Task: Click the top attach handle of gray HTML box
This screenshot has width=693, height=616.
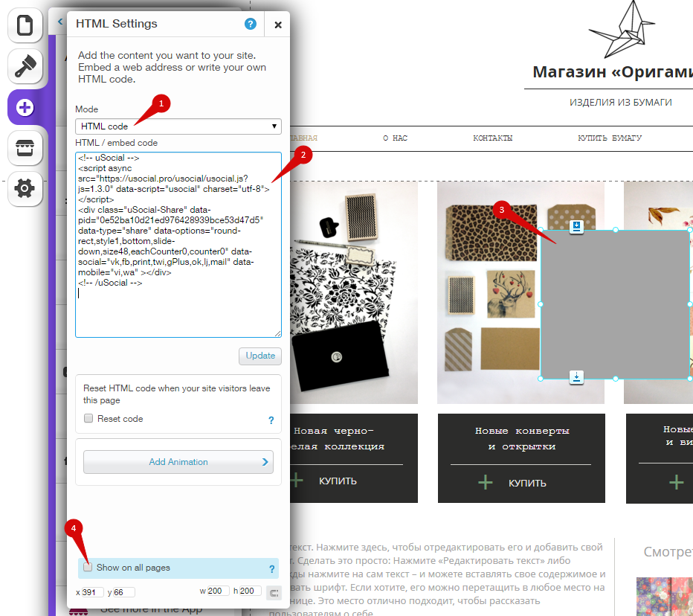Action: coord(576,227)
